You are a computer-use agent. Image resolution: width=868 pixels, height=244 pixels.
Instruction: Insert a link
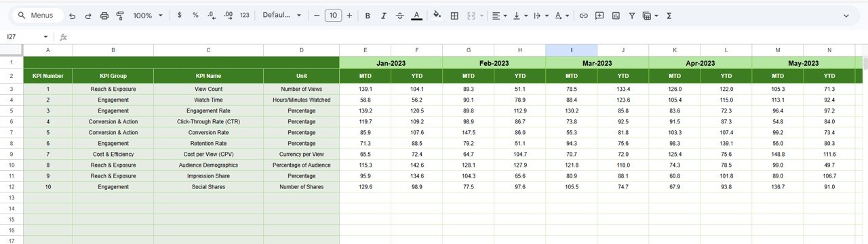click(583, 15)
